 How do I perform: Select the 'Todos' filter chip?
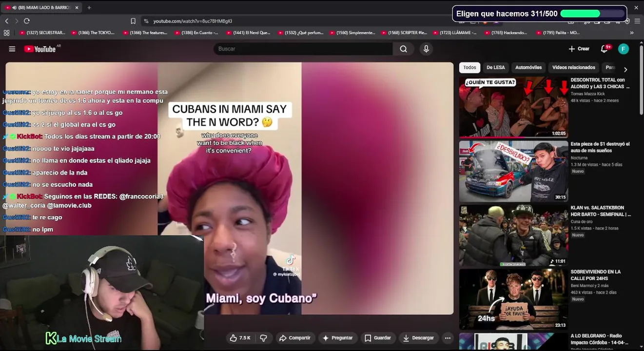click(469, 67)
